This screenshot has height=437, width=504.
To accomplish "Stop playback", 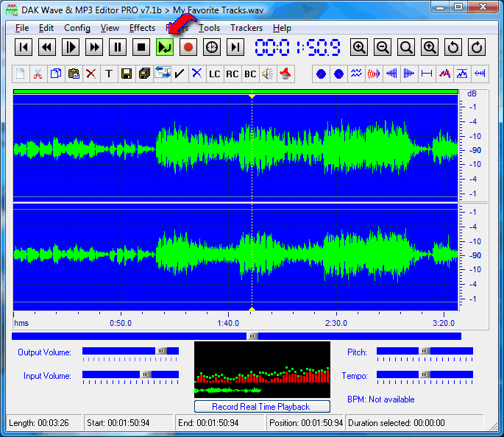I will (141, 47).
